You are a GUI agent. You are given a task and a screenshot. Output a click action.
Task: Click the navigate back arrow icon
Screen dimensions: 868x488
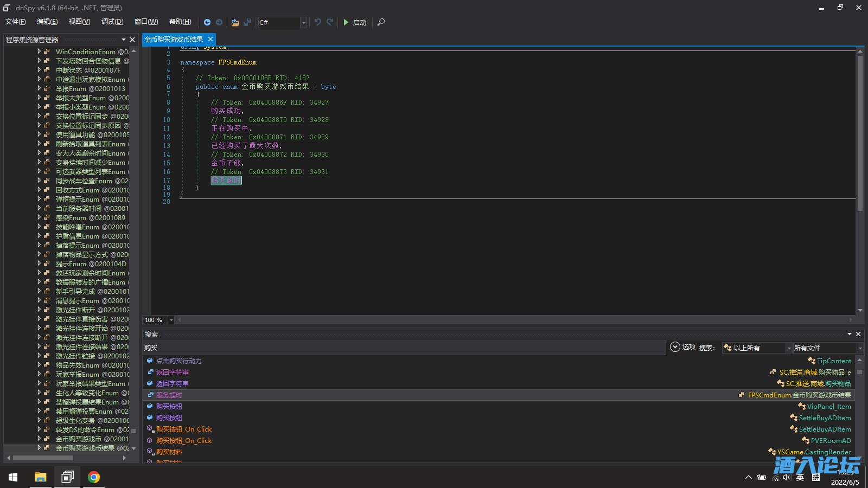207,22
